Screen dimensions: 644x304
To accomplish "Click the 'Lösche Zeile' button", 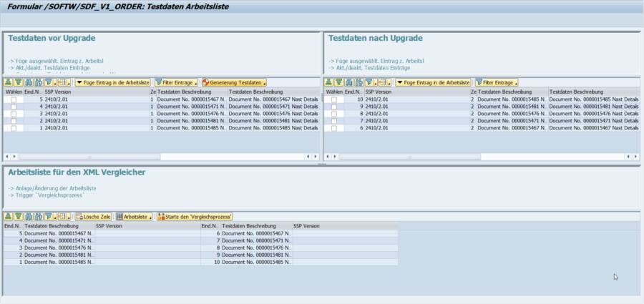I will pyautogui.click(x=93, y=216).
